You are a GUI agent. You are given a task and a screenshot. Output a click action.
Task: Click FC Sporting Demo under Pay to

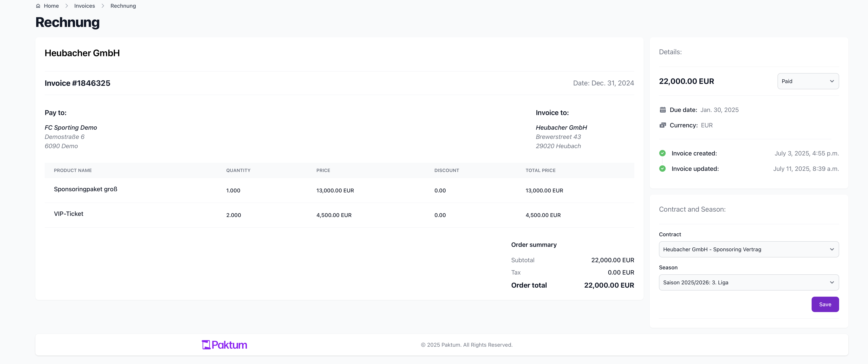pyautogui.click(x=71, y=128)
